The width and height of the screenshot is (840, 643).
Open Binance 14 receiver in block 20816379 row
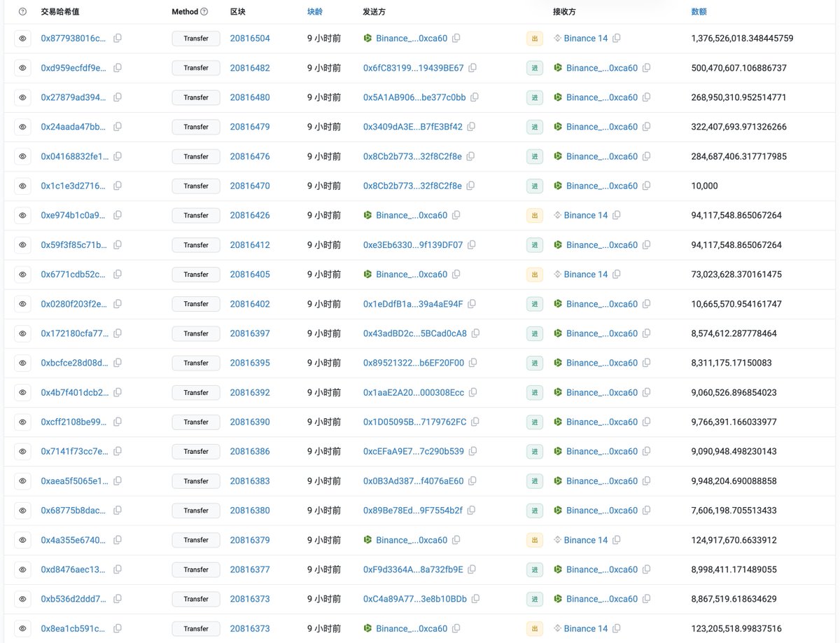coord(586,540)
